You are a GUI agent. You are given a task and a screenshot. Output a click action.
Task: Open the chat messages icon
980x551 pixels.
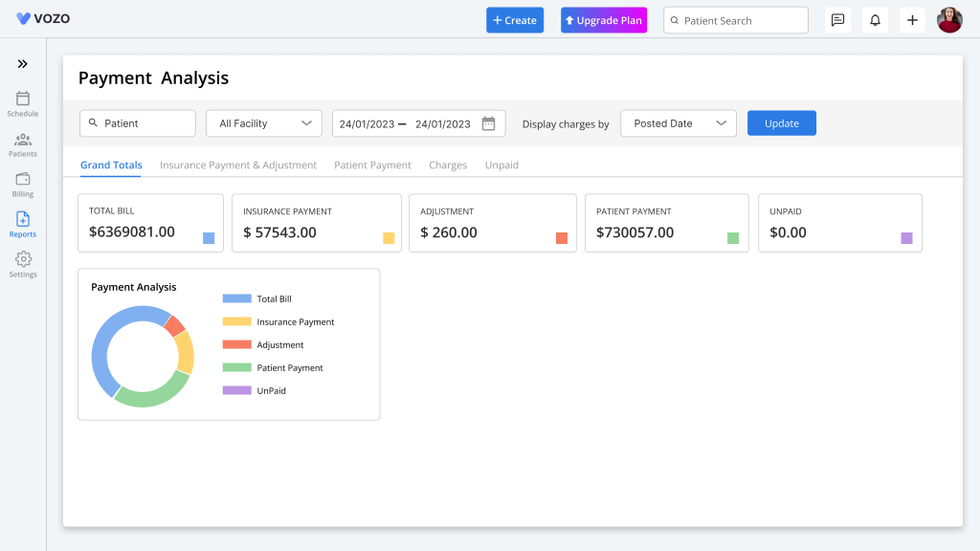pos(837,20)
